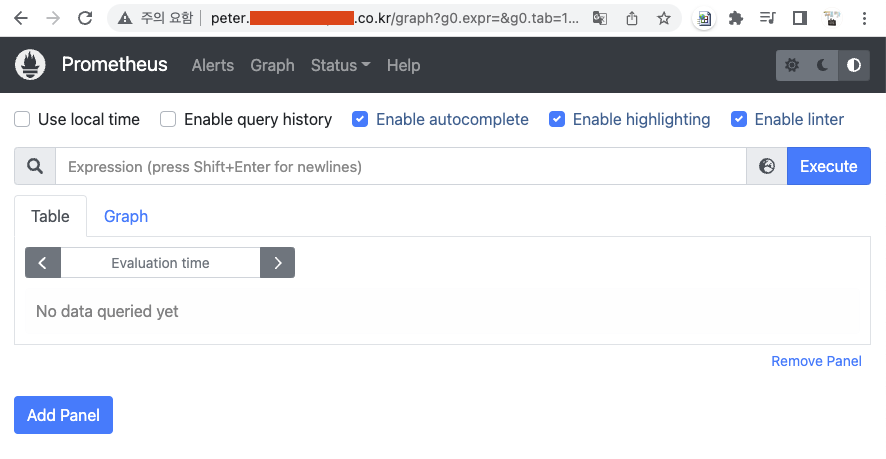The height and width of the screenshot is (459, 886).
Task: Expand the Status dropdown menu
Action: [x=340, y=65]
